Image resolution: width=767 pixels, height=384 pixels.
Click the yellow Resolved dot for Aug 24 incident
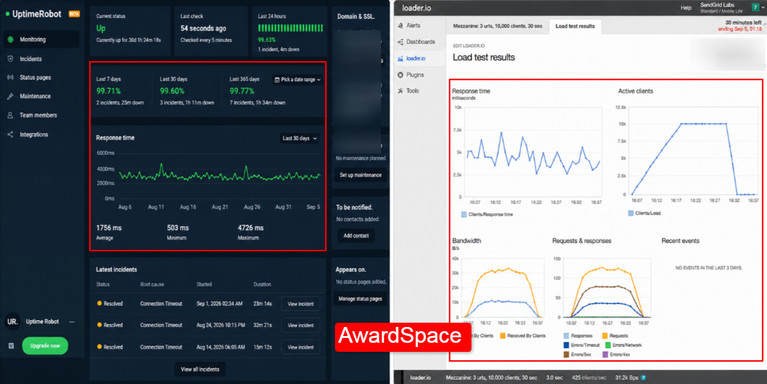pos(99,325)
